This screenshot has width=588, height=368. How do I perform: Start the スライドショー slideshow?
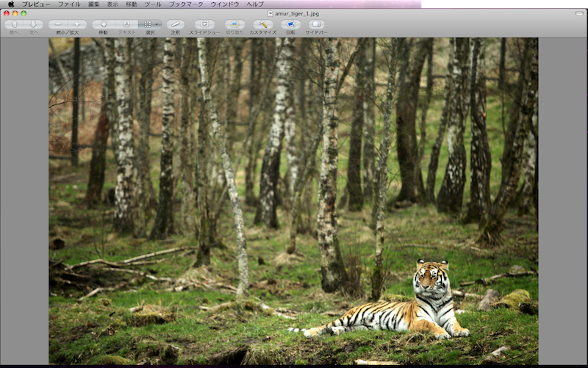click(x=204, y=24)
